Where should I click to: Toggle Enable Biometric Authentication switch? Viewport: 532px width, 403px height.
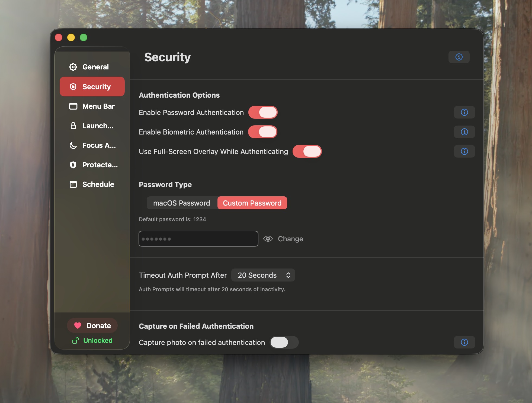pos(263,132)
